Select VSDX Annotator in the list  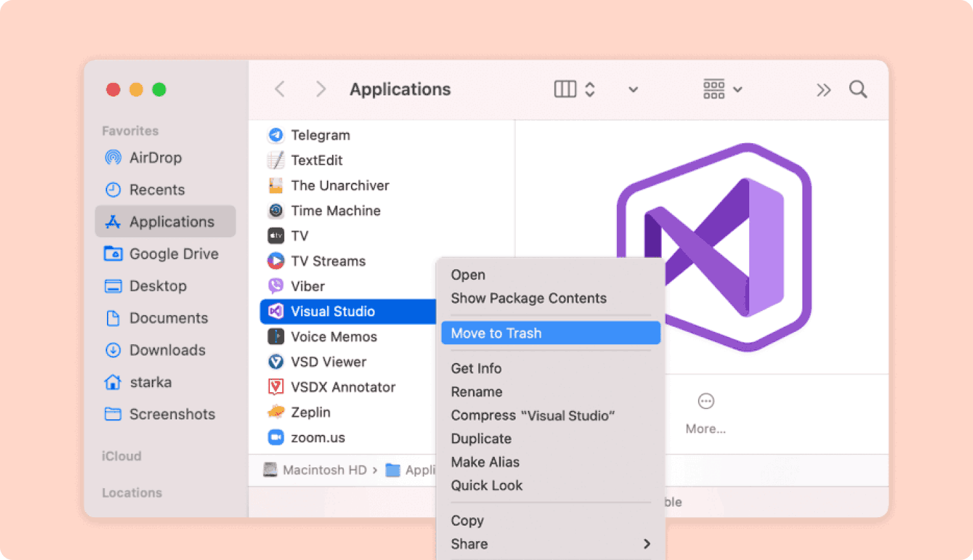[348, 387]
